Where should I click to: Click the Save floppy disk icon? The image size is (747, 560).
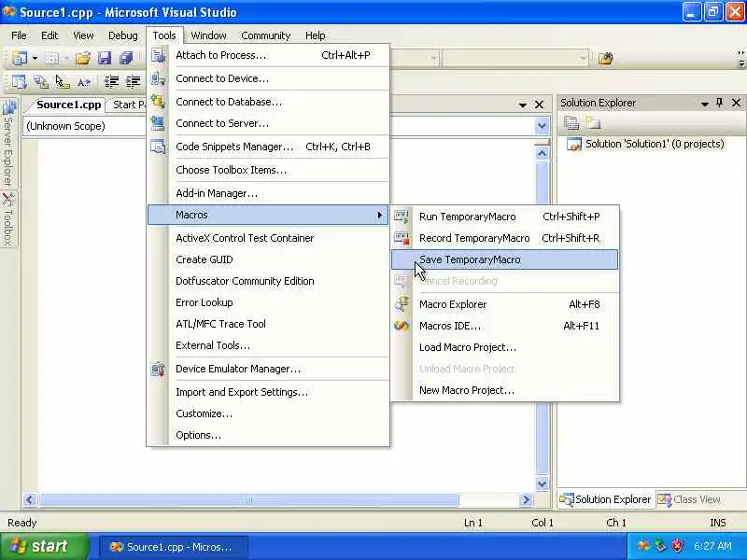point(105,58)
